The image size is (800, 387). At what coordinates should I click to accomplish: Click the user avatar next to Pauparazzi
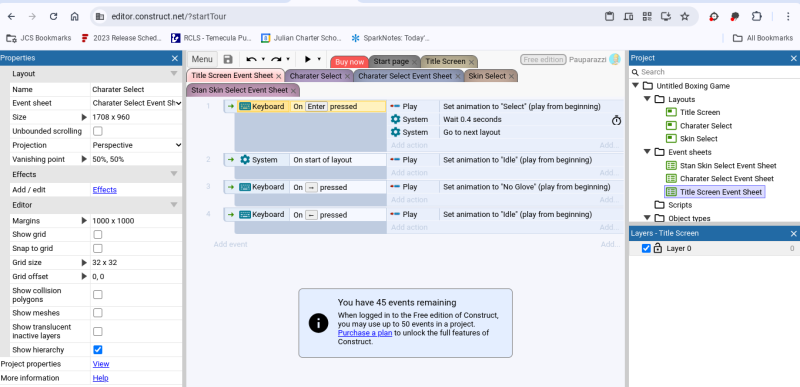pyautogui.click(x=615, y=59)
